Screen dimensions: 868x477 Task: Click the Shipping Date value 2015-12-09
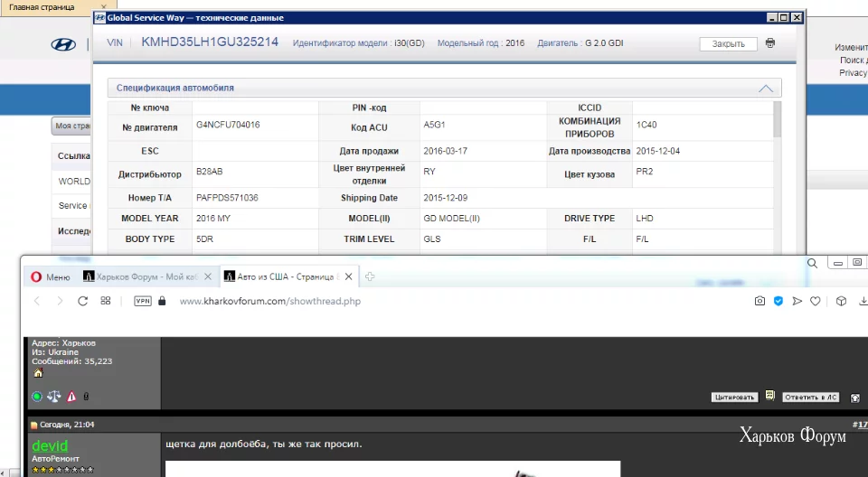(446, 198)
